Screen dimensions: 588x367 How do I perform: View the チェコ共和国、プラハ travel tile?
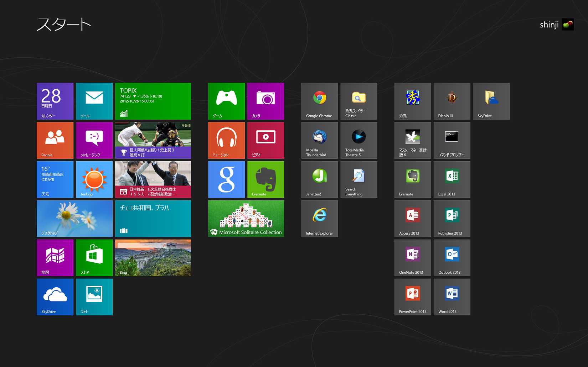153,219
